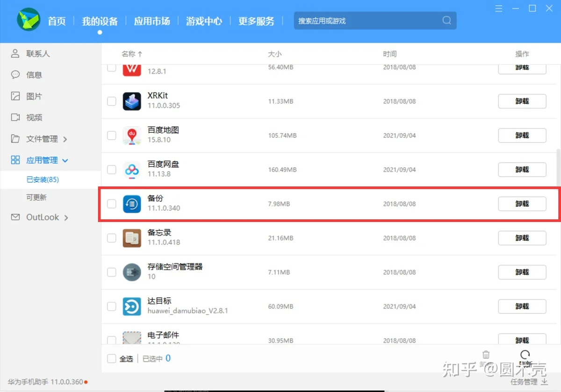Click the 电子邮件 app icon

click(x=132, y=338)
